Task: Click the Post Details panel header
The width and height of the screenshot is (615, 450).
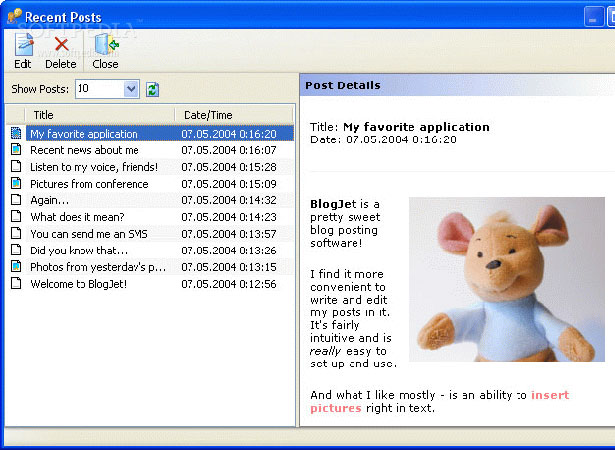Action: (457, 85)
